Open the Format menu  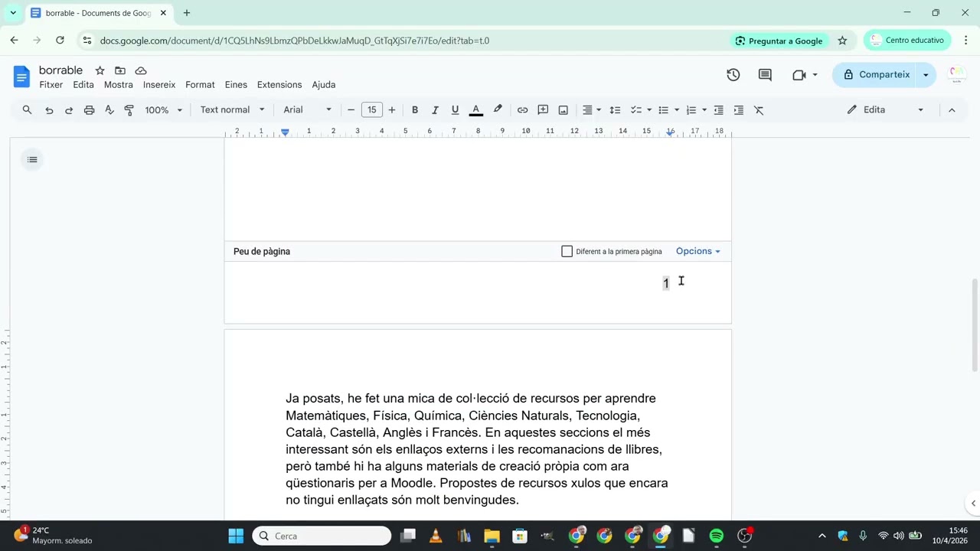click(200, 85)
